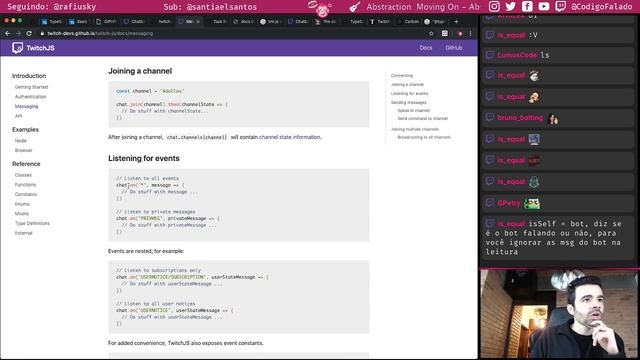Screen dimensions: 640x360
Task: Jump to Broadcasting to all channels outline
Action: coord(424,137)
